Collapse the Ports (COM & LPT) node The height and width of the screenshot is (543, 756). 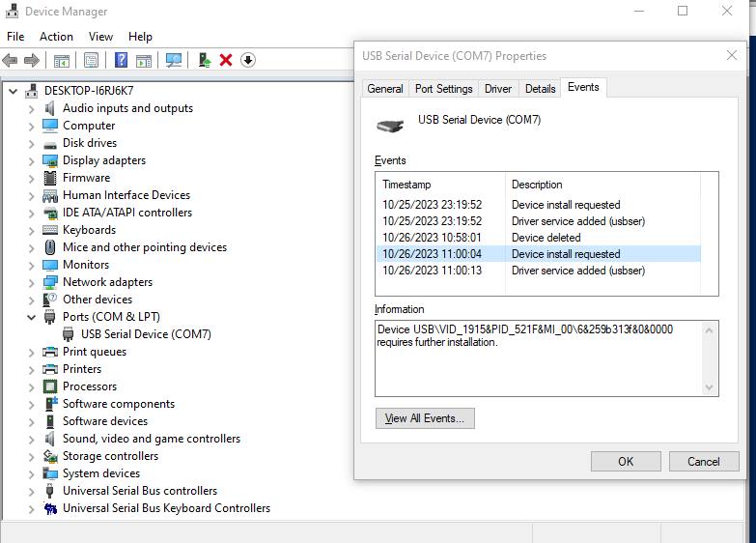click(x=31, y=317)
